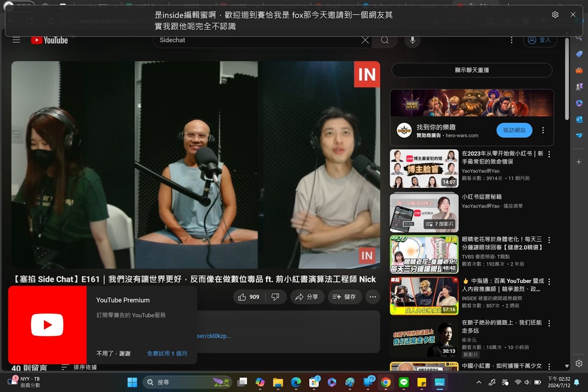Open YouTube settings three-dot menu in header

[511, 40]
